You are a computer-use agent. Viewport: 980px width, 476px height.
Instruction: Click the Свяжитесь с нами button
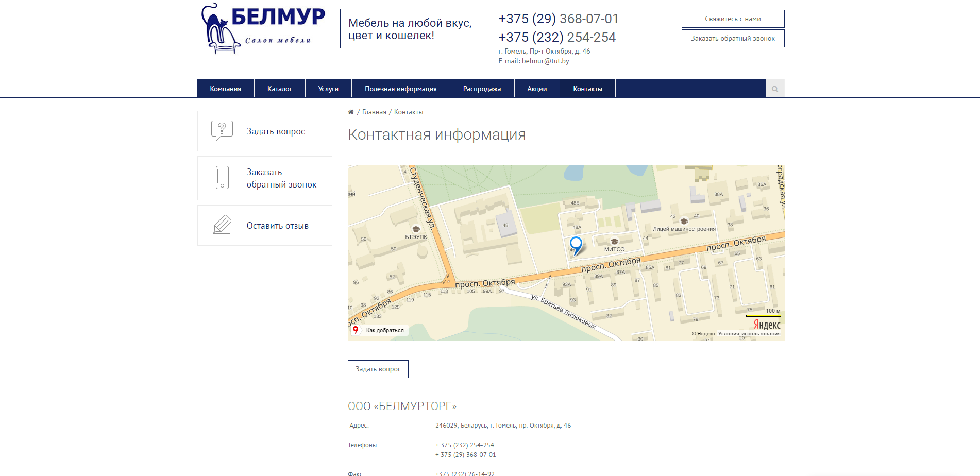[733, 19]
